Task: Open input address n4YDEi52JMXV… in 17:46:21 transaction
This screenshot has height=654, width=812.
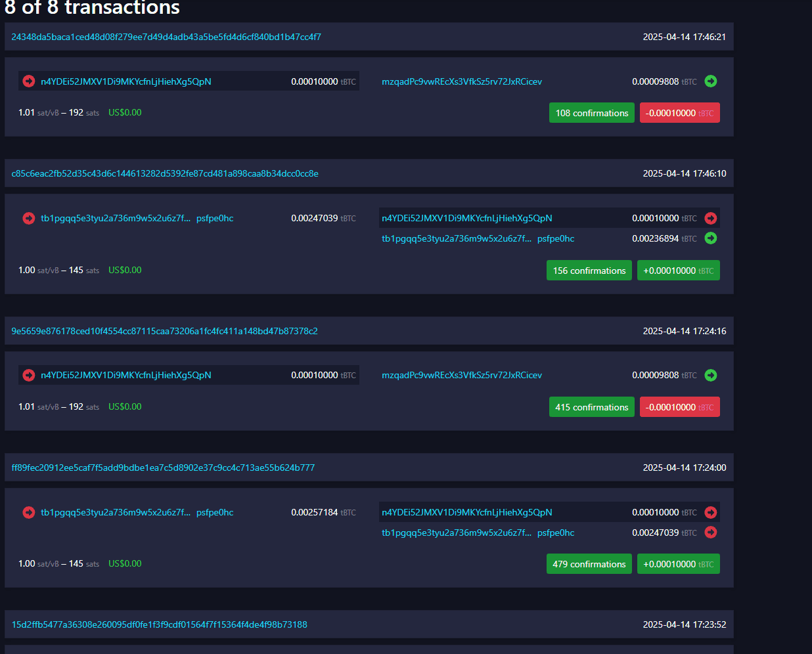Action: coord(126,81)
